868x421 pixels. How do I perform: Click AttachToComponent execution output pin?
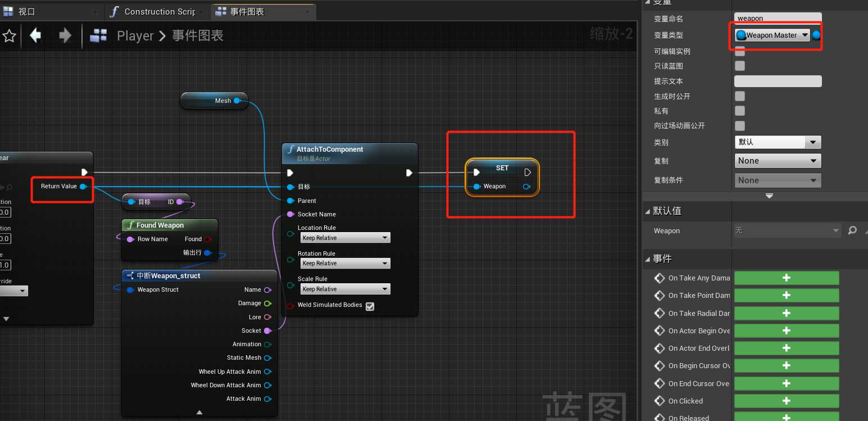[409, 173]
